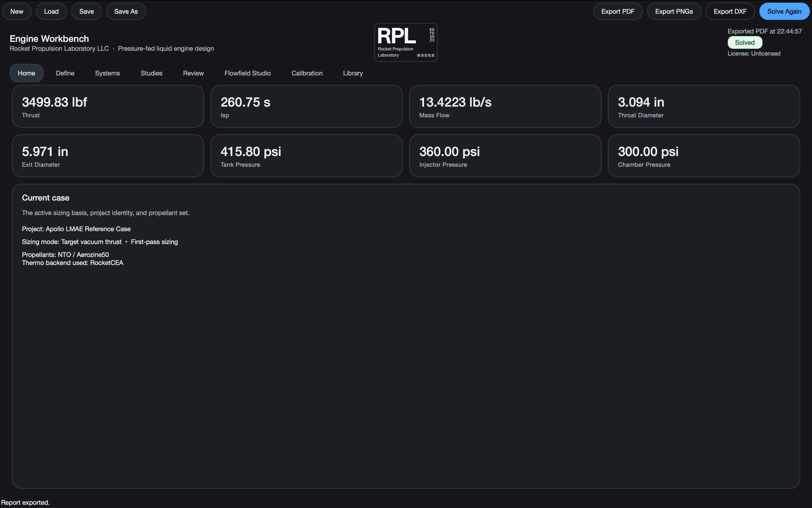Click 'Exported PDF at 22:44:57' text
812x508 pixels.
765,31
